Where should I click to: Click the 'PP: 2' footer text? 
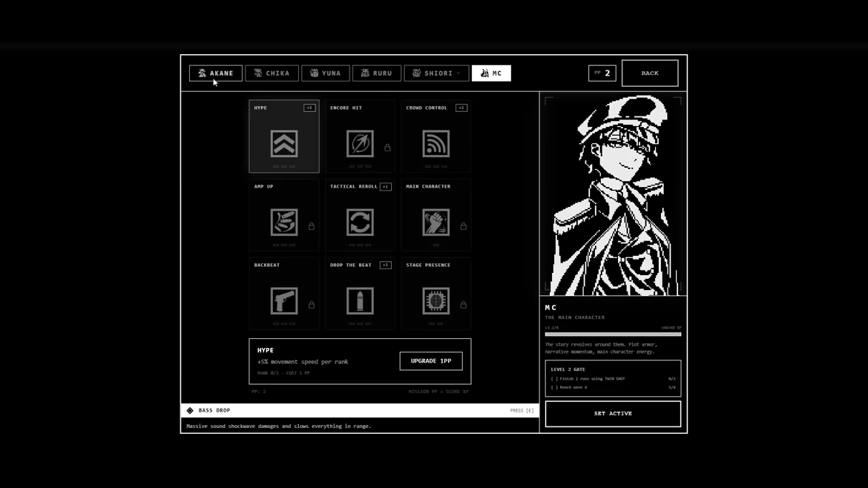click(x=258, y=392)
